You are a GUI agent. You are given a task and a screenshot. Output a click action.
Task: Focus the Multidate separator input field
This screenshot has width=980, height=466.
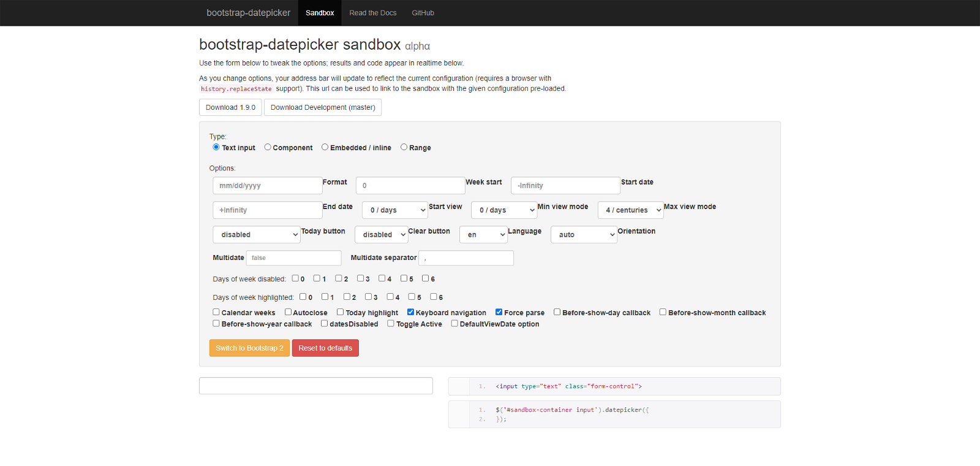point(466,258)
